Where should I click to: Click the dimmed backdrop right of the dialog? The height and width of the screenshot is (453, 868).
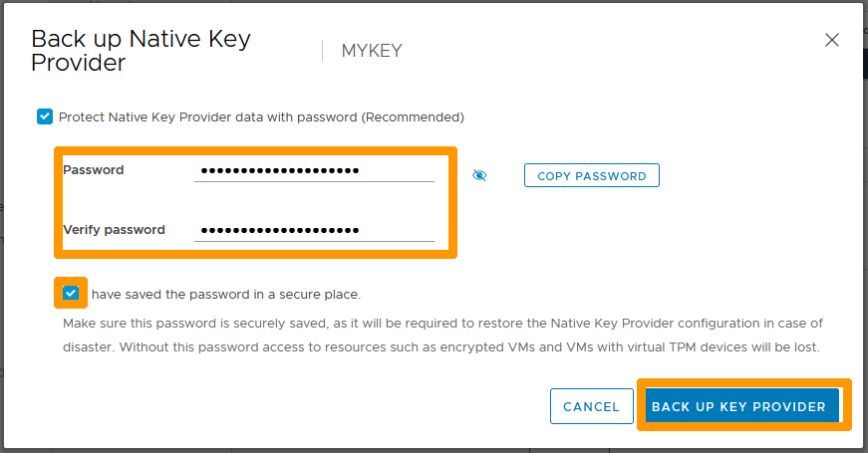pos(865,249)
